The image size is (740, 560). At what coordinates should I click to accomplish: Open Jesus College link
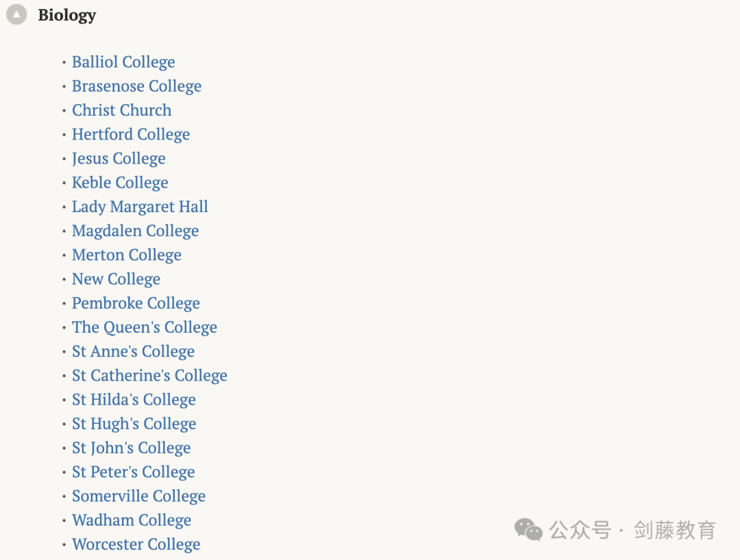click(119, 158)
